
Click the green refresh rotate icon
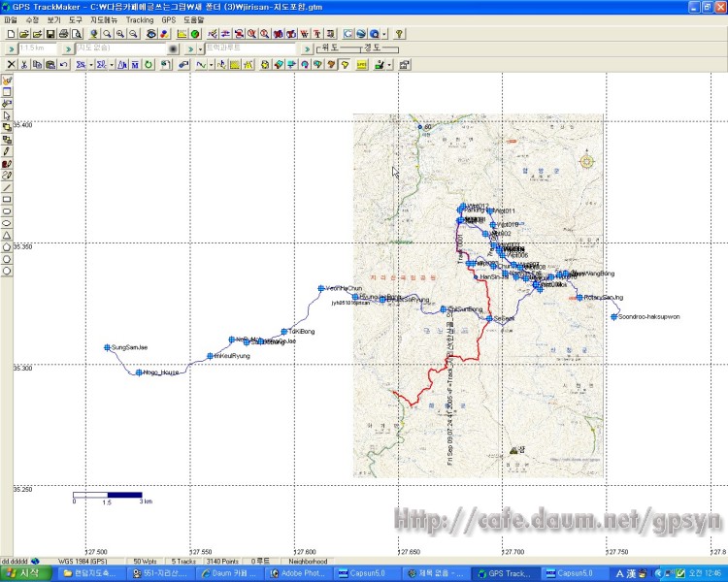click(x=149, y=65)
